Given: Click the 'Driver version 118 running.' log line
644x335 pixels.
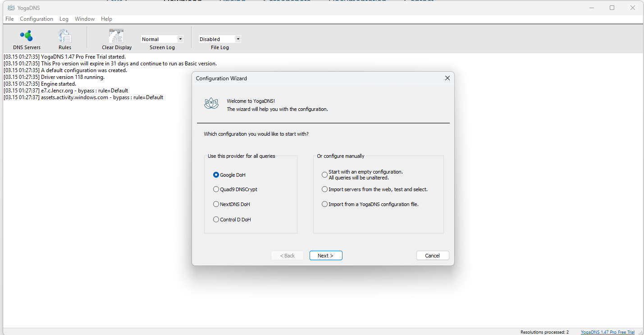Looking at the screenshot, I should pos(54,77).
